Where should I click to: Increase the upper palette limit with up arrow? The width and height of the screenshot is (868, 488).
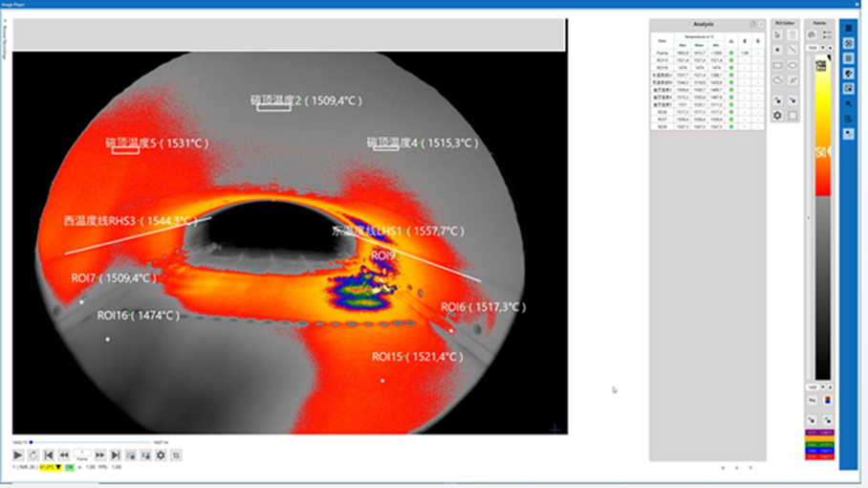pos(830,48)
